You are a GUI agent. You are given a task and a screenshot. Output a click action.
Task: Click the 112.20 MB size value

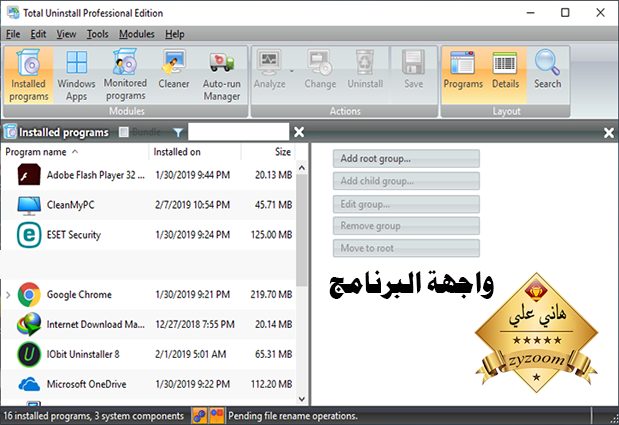[272, 384]
